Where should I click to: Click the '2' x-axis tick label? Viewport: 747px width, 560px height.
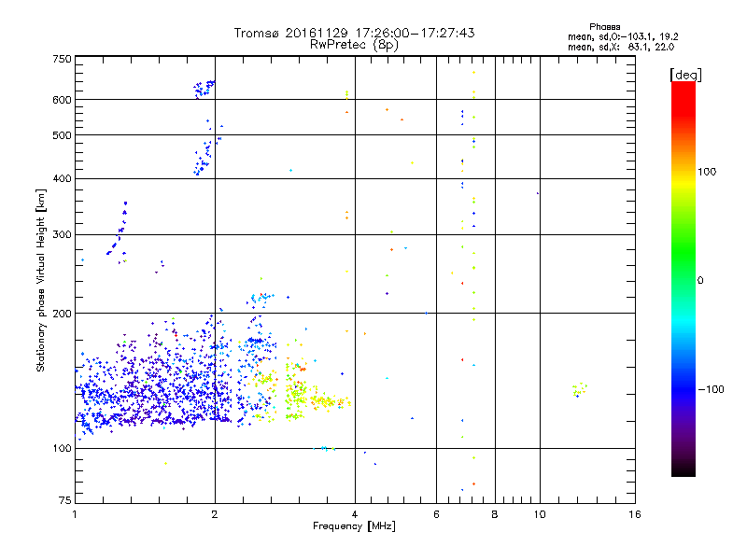pos(215,514)
